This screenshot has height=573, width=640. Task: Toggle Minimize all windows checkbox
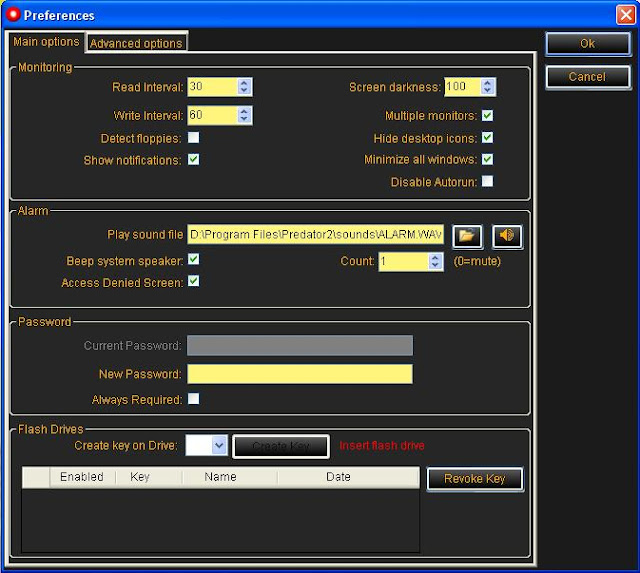click(x=487, y=159)
